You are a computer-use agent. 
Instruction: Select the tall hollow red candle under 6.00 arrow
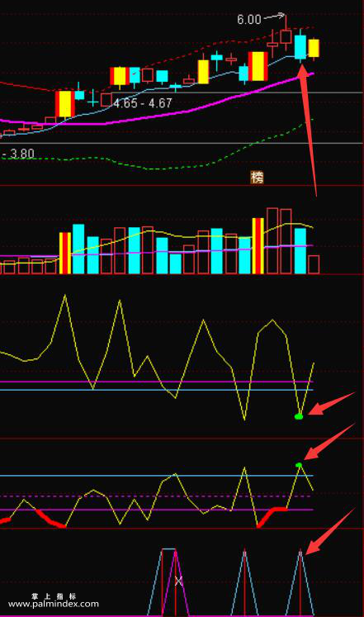point(286,35)
